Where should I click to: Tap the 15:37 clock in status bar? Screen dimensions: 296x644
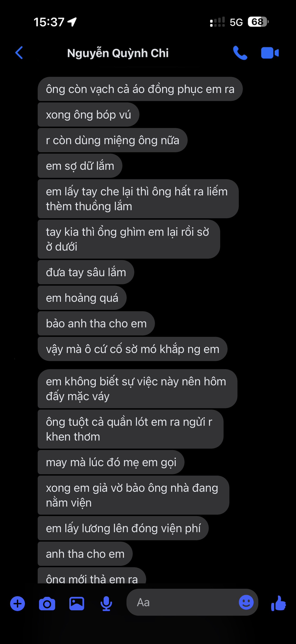(49, 22)
